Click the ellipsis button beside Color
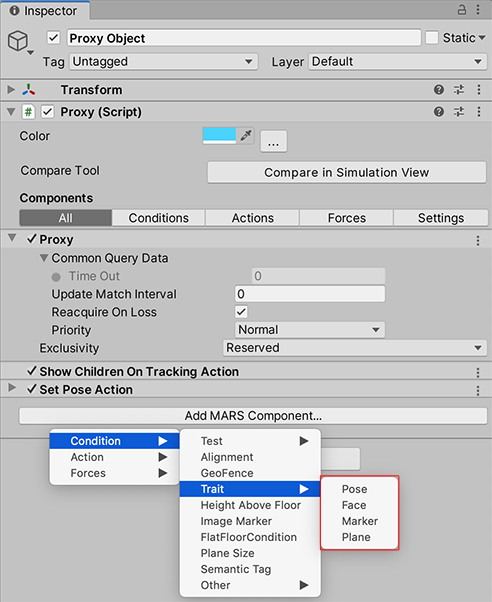492x602 pixels. (x=273, y=141)
